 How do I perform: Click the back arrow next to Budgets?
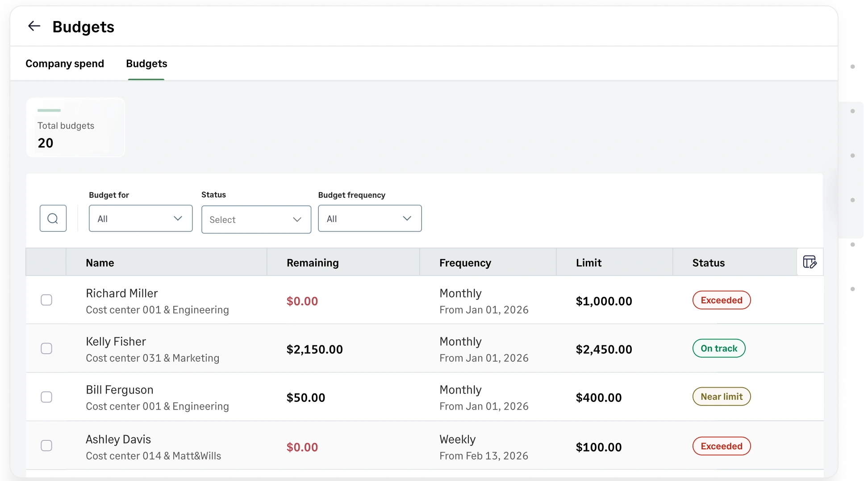coord(34,26)
